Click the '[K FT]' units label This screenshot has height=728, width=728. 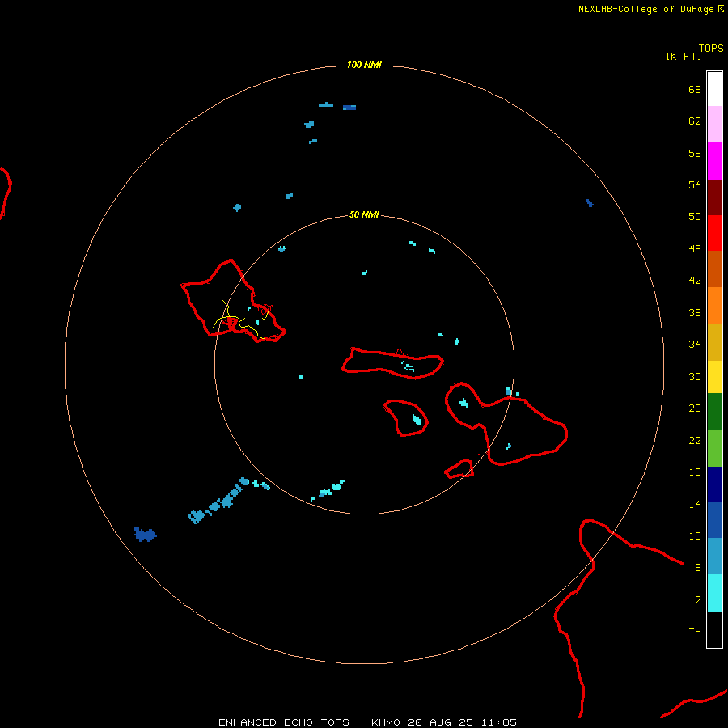click(684, 56)
